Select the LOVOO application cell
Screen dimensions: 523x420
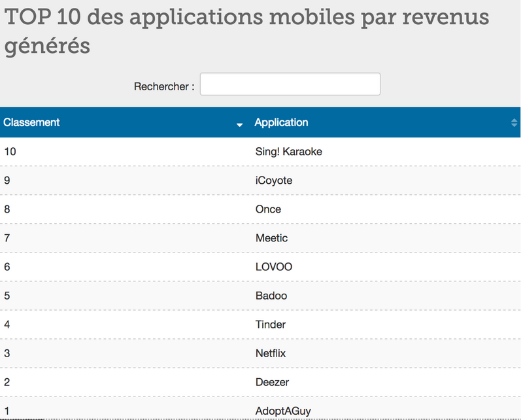(x=386, y=267)
